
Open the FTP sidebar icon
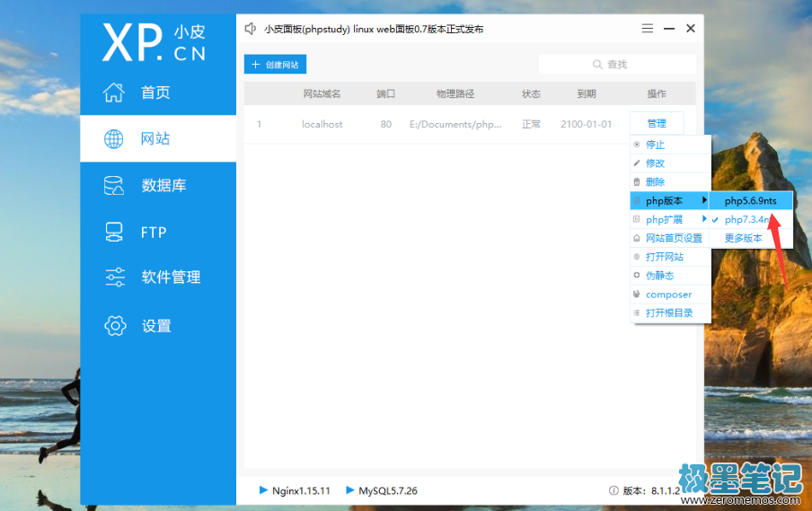click(x=114, y=232)
